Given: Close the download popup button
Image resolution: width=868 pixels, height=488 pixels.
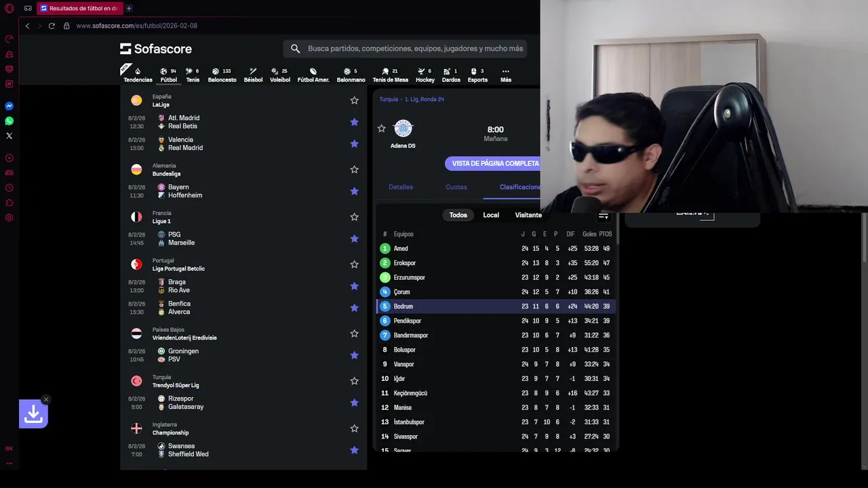Looking at the screenshot, I should coord(46,399).
